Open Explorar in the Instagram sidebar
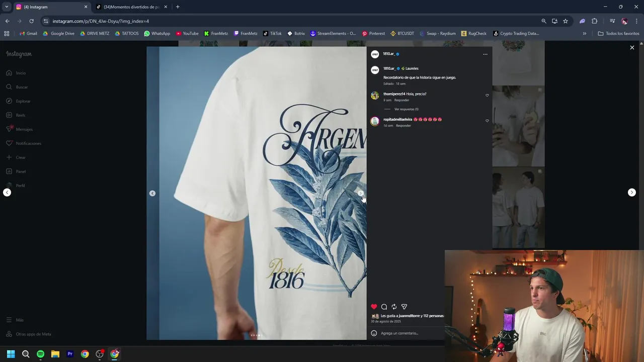The image size is (644, 362). click(19, 101)
